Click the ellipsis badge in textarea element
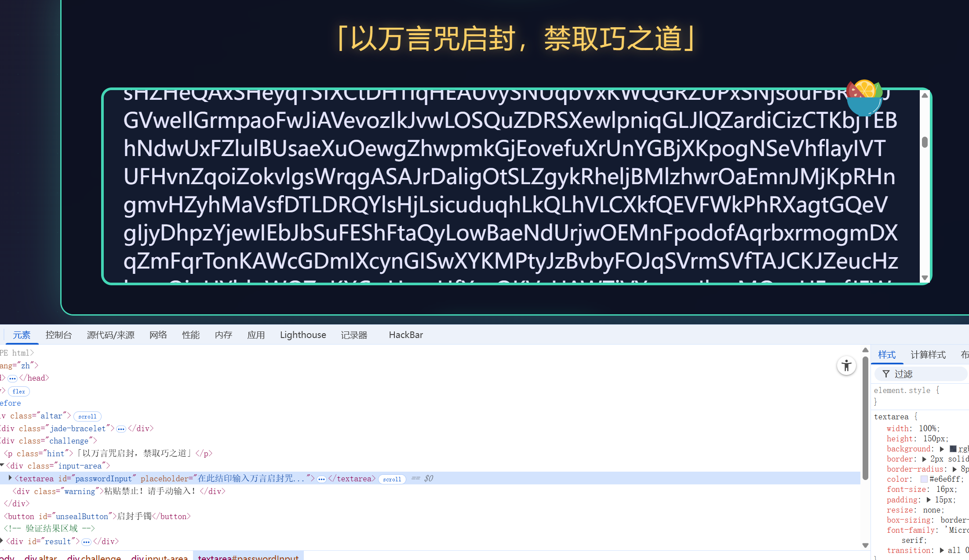This screenshot has width=969, height=560. (321, 479)
